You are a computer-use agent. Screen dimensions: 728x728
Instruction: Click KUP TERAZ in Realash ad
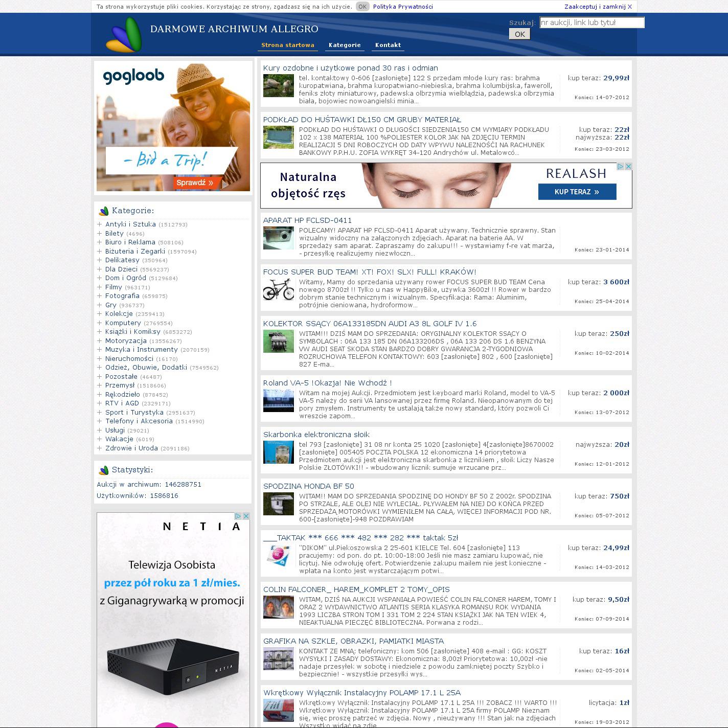click(x=577, y=192)
